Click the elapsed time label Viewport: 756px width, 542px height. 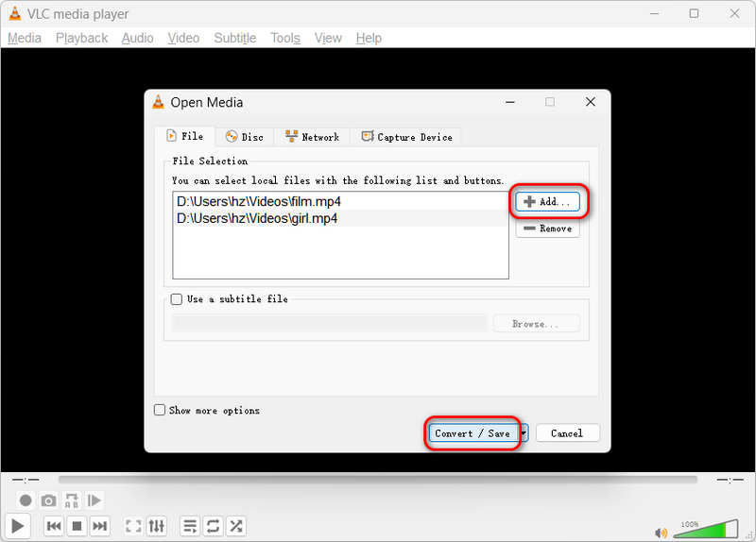(26, 480)
